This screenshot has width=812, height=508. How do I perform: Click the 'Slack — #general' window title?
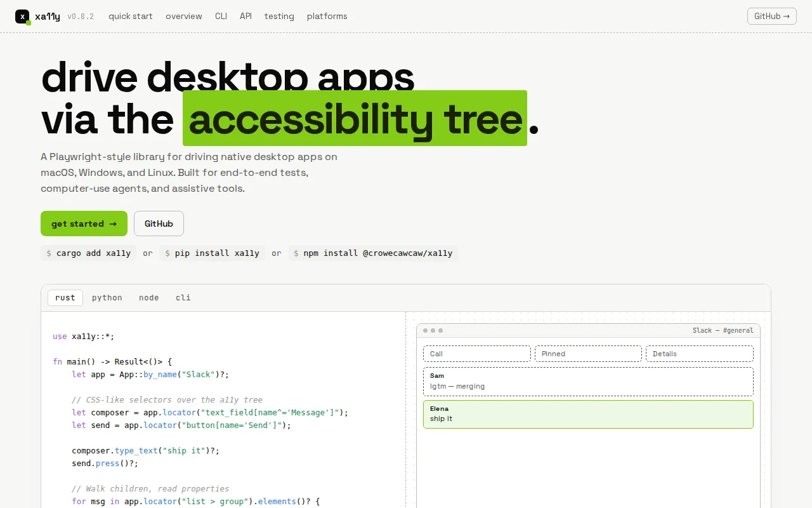723,330
